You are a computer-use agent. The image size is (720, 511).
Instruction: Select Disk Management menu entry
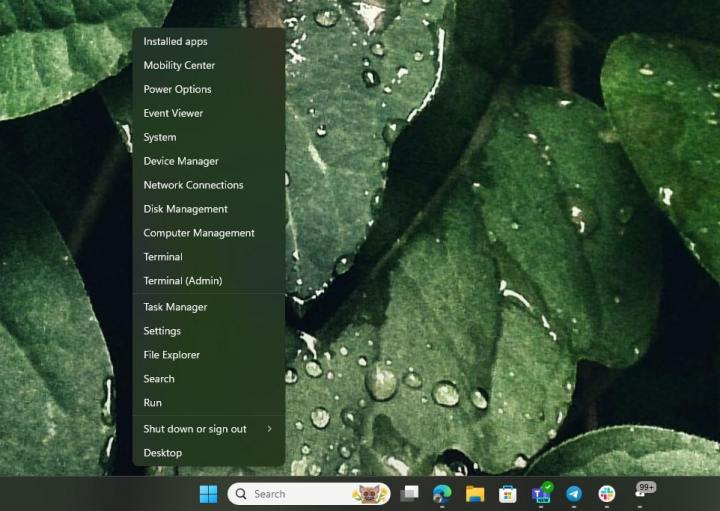[185, 209]
